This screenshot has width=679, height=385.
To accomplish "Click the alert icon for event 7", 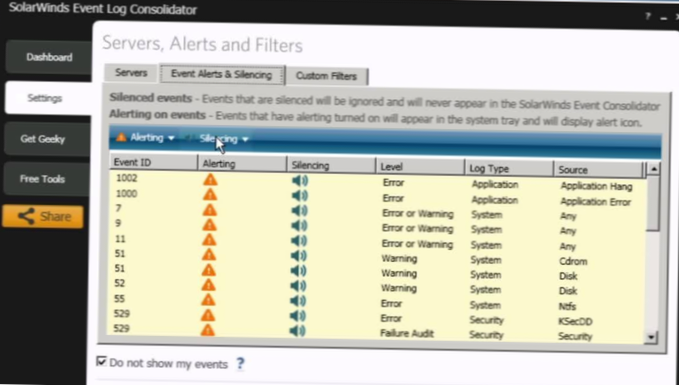I will (x=210, y=210).
